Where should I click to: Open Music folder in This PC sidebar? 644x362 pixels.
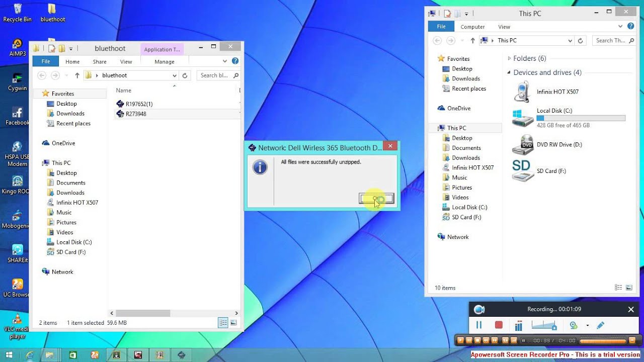coord(455,177)
